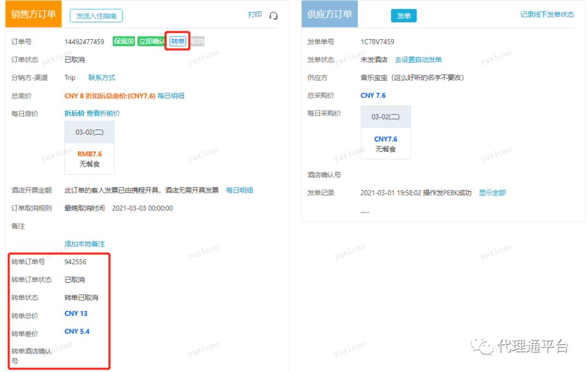Screen dimensions: 588x372
Task: Click the 转单 button
Action: pyautogui.click(x=177, y=41)
